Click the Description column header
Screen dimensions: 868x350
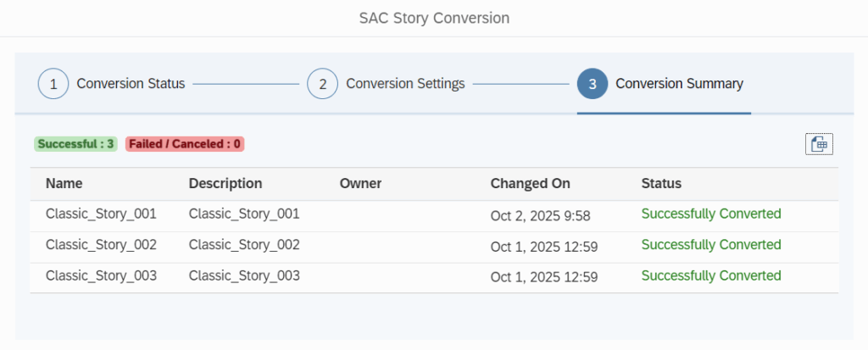tap(225, 184)
